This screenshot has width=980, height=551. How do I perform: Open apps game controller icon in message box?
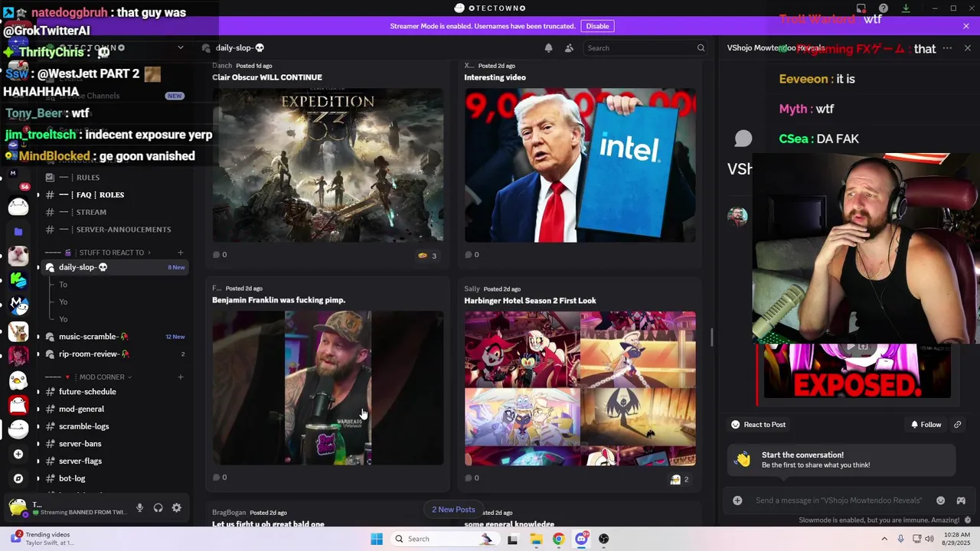(961, 500)
